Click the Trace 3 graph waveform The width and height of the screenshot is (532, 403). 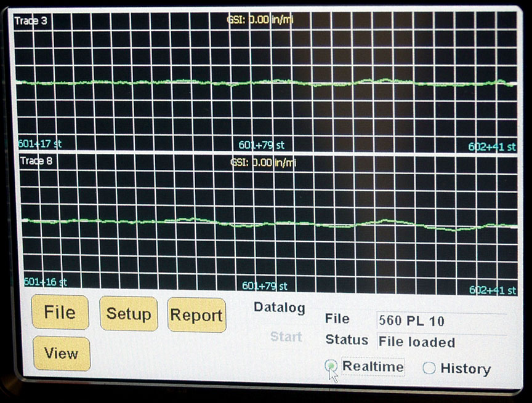coord(267,82)
